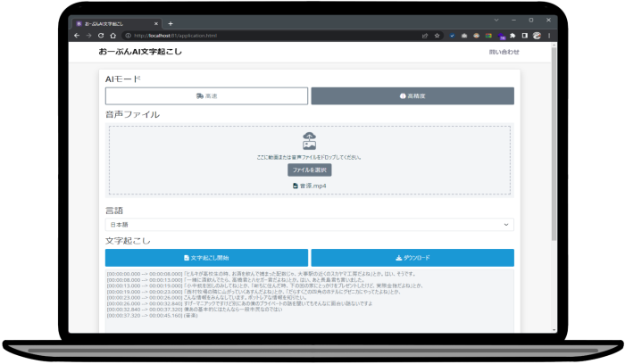Click transcript line starting 00:00:32.840
Viewport: 625px width, 364px height.
pos(195,310)
